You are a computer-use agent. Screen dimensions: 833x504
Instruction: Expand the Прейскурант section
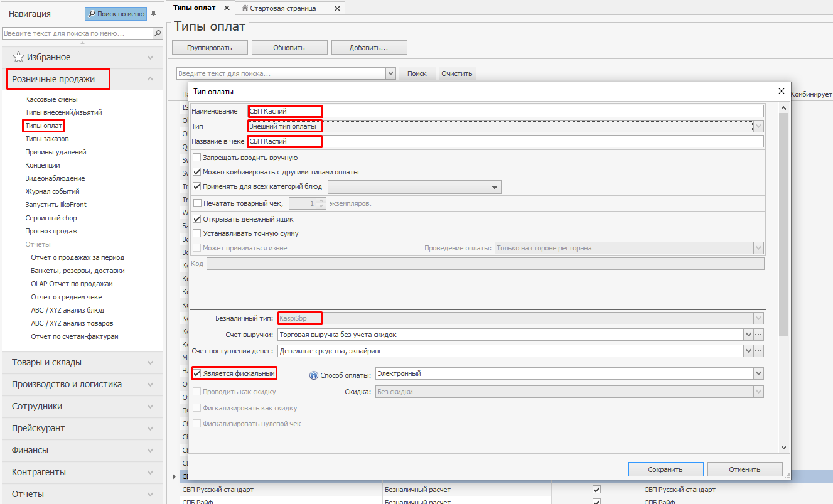click(x=150, y=428)
